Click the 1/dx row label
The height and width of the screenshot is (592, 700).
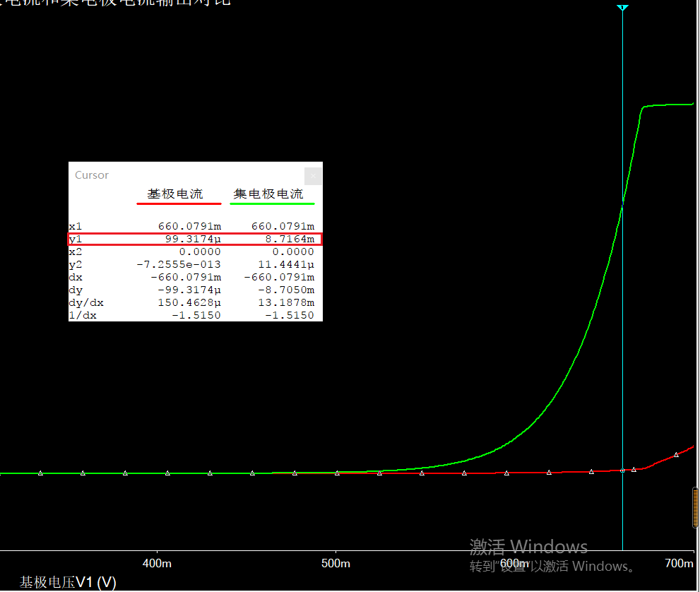click(x=83, y=315)
